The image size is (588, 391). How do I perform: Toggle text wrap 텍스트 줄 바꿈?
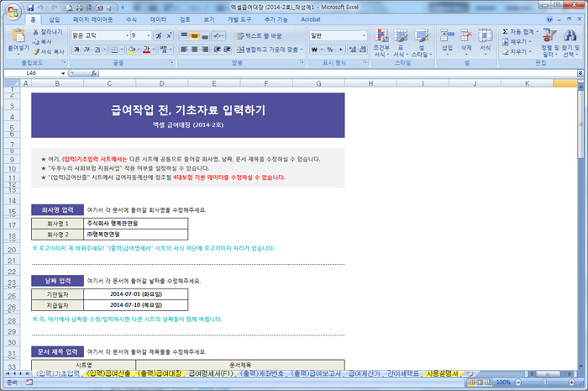(260, 35)
